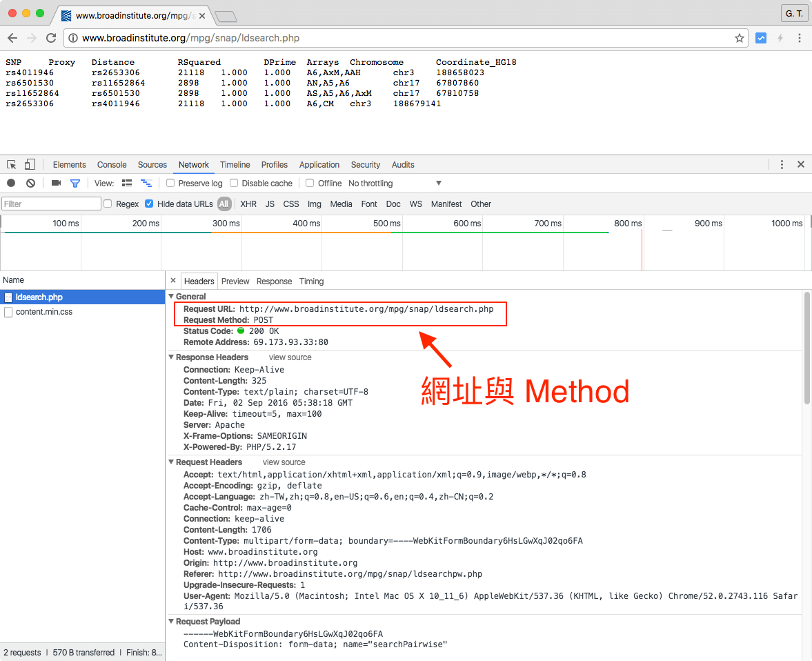Stop recording network log
Image resolution: width=812 pixels, height=661 pixels.
coord(10,183)
